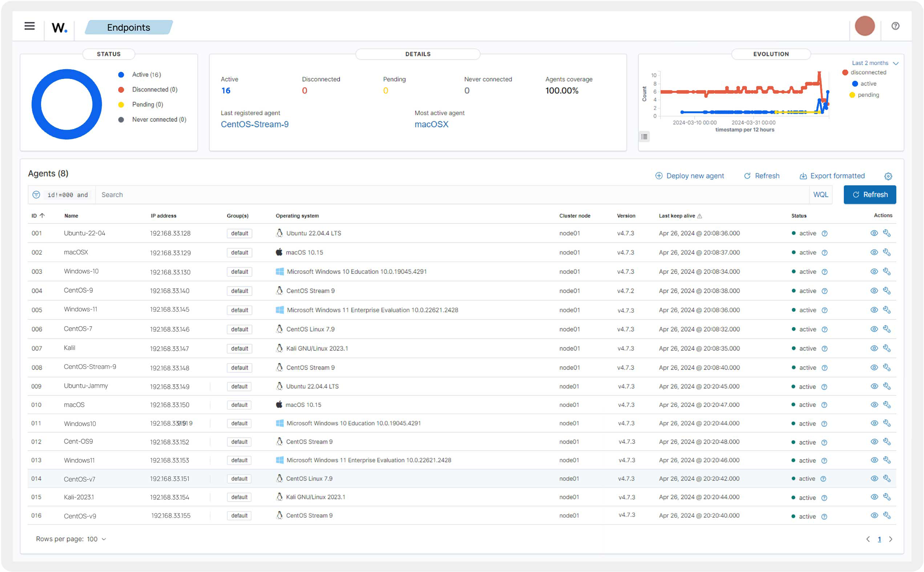Click the Wazuh logo

59,27
